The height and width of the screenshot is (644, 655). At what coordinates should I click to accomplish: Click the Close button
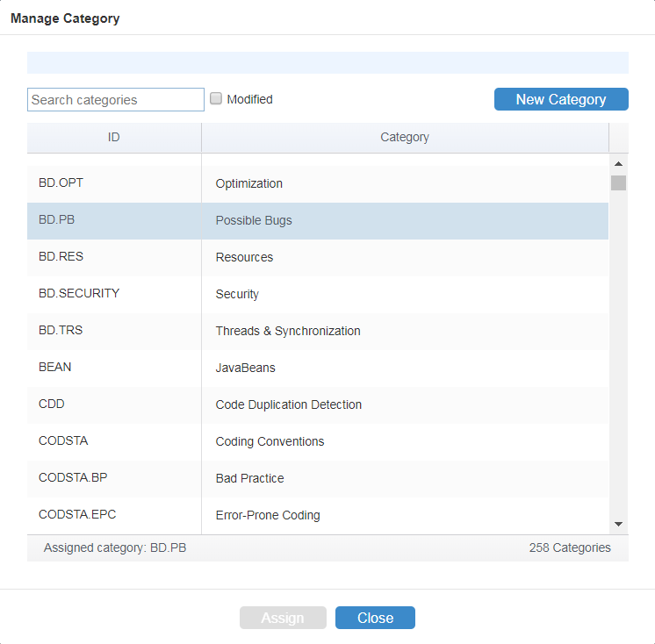click(x=375, y=618)
